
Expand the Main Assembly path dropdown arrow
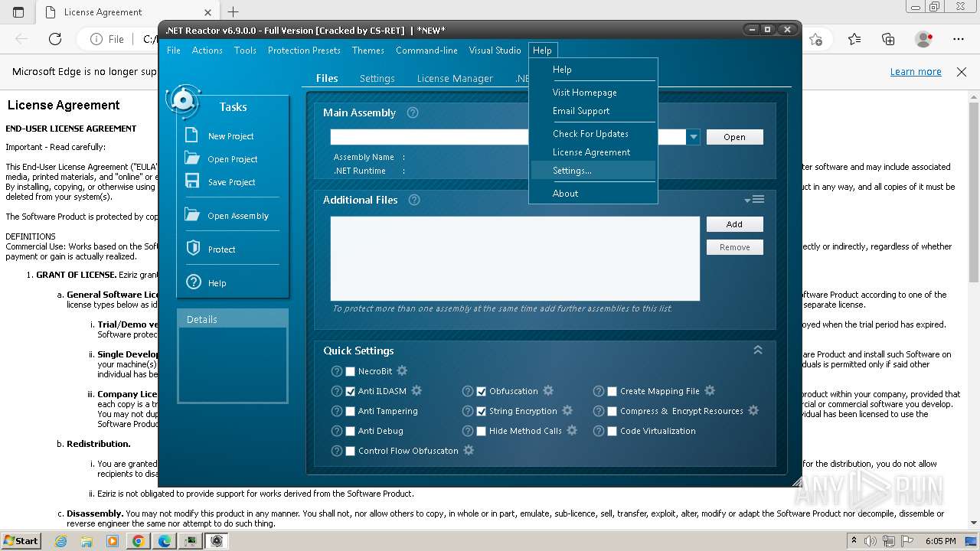pyautogui.click(x=693, y=137)
